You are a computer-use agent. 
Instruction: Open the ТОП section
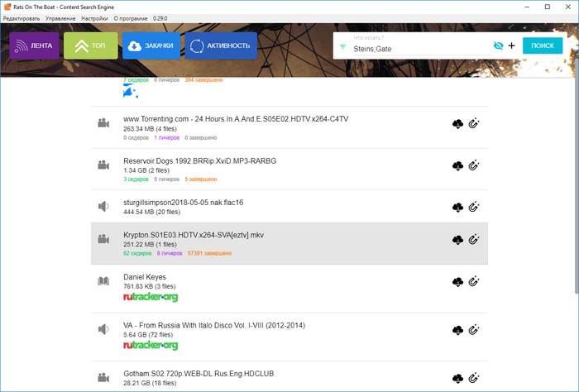(90, 46)
